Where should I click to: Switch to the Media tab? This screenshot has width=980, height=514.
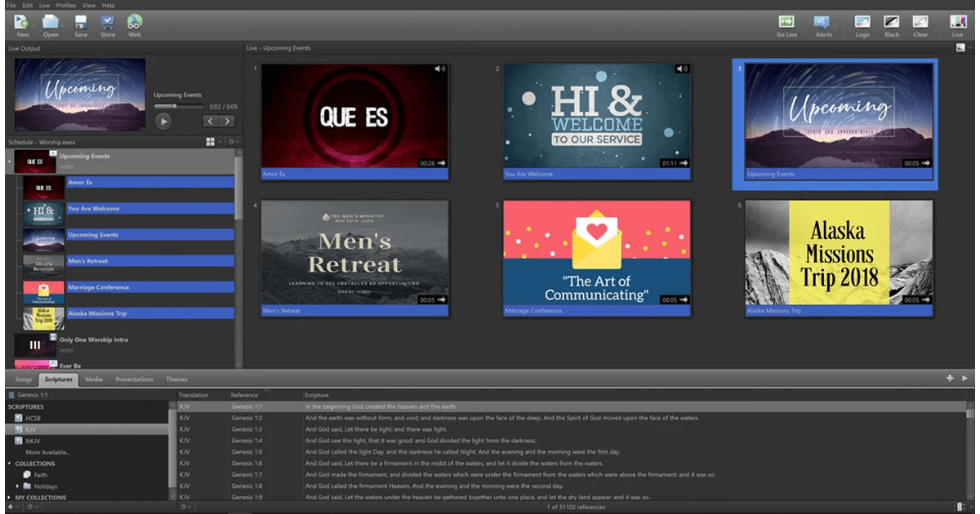click(x=94, y=379)
